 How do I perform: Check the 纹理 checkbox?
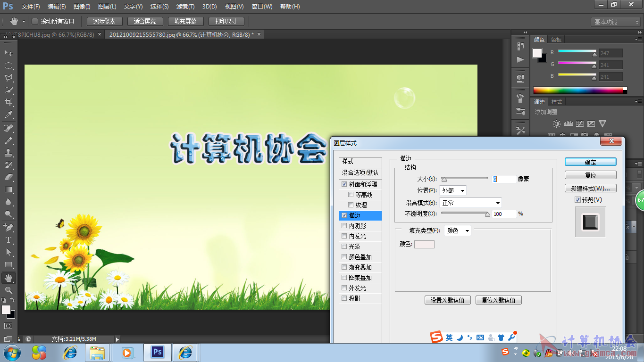pos(351,205)
